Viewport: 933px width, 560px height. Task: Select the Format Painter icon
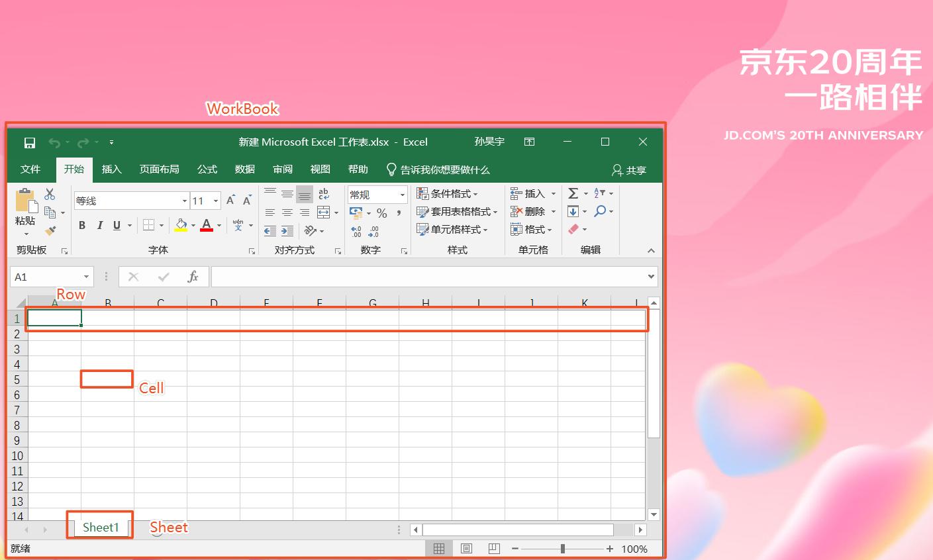tap(50, 230)
